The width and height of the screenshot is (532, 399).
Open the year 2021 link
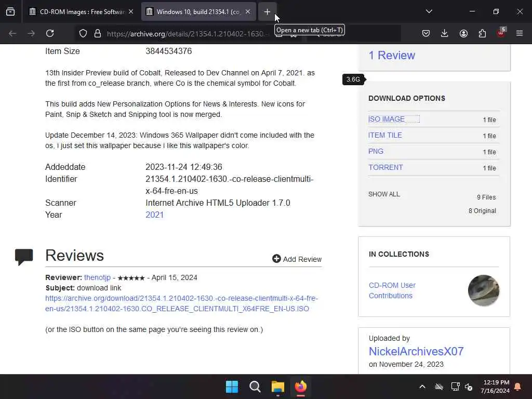155,215
